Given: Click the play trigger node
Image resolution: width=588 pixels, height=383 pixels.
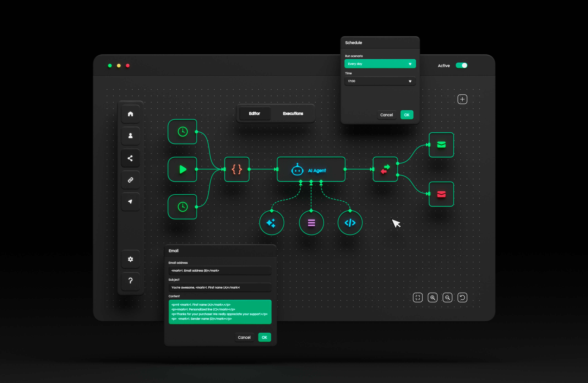Looking at the screenshot, I should click(182, 169).
